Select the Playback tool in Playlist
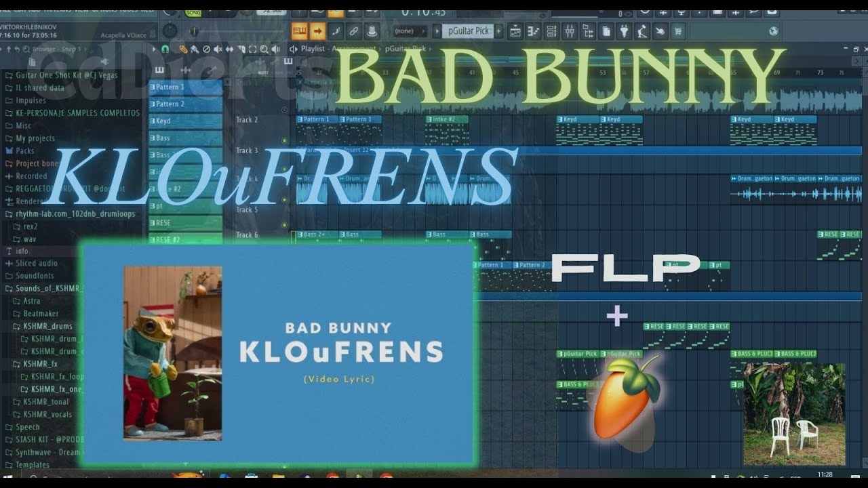This screenshot has width=868, height=488. [275, 49]
